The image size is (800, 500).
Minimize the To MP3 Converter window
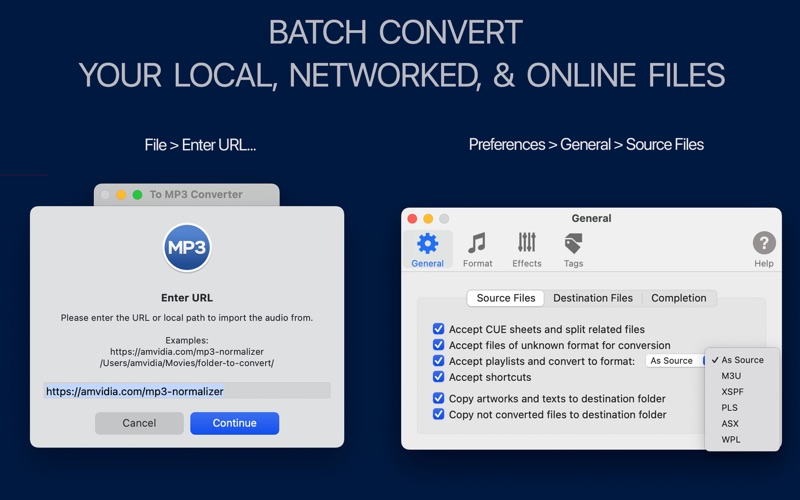coord(121,194)
